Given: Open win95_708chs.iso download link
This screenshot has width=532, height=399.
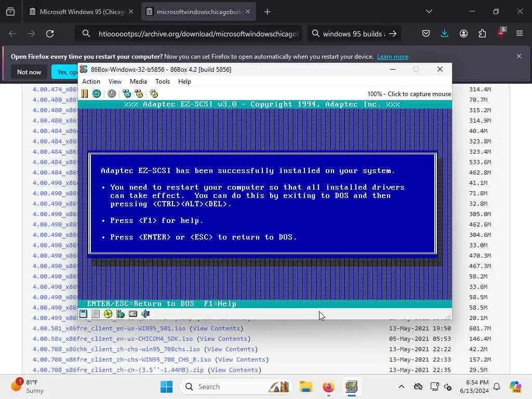Looking at the screenshot, I should [116, 349].
